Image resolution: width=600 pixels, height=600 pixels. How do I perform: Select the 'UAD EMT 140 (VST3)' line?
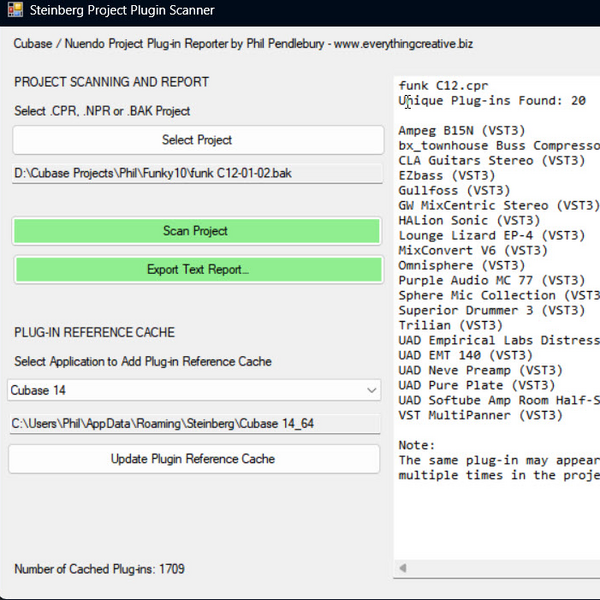click(465, 355)
